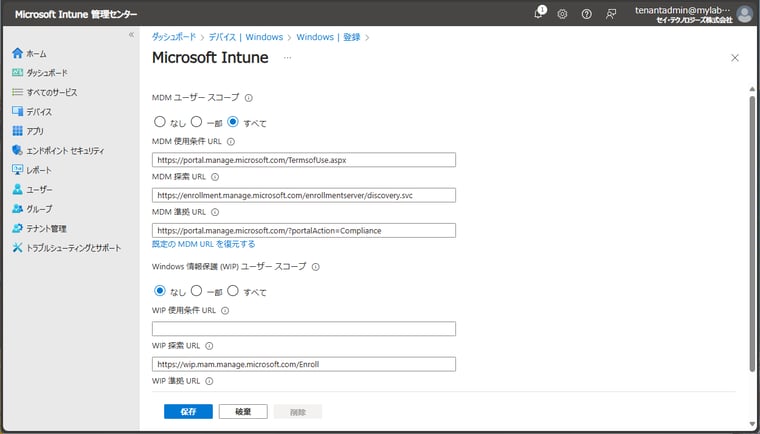
Task: Select すべて for WIP user scope
Action: click(233, 291)
